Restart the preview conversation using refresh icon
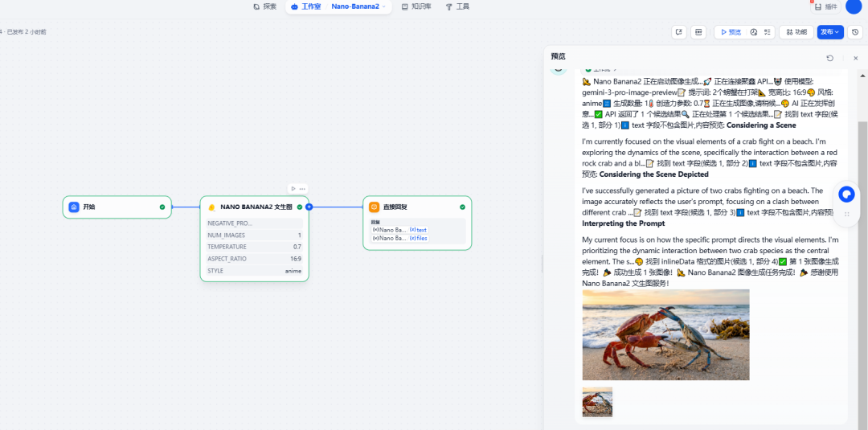Viewport: 868px width, 430px height. point(829,58)
